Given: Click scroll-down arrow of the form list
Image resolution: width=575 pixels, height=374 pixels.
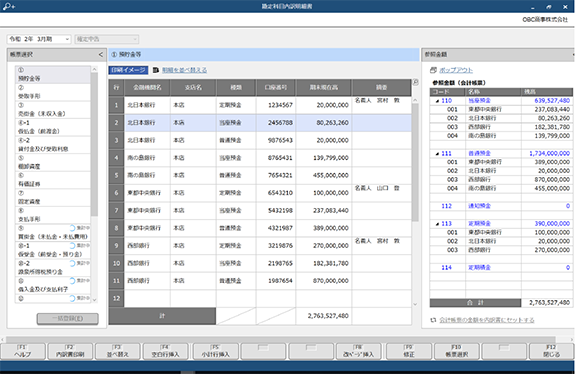Looking at the screenshot, I should pyautogui.click(x=94, y=300).
